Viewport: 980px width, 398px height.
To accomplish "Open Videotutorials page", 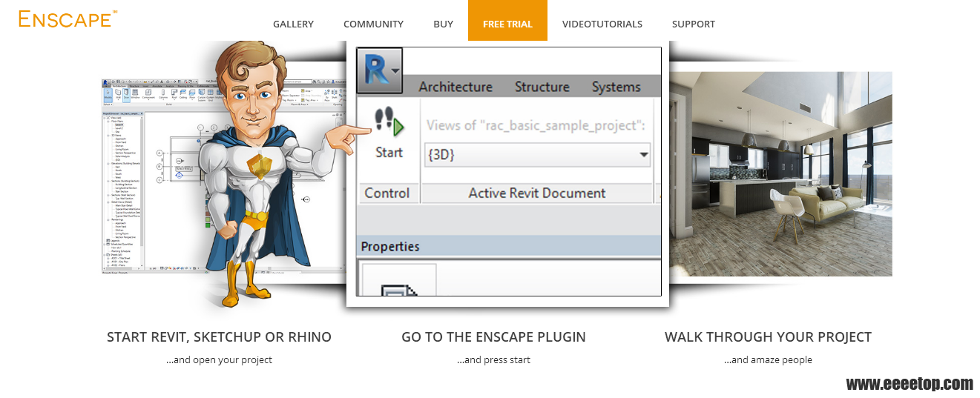I will coord(602,24).
